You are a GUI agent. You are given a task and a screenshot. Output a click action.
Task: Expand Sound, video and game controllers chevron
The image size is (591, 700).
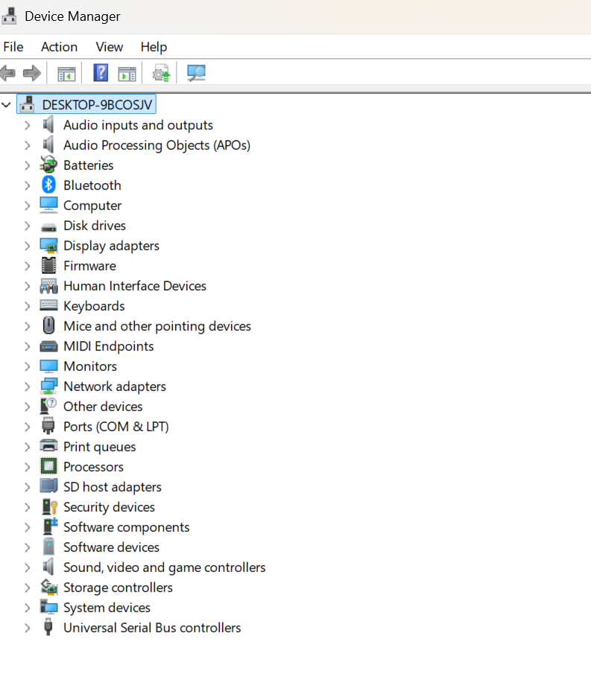28,567
